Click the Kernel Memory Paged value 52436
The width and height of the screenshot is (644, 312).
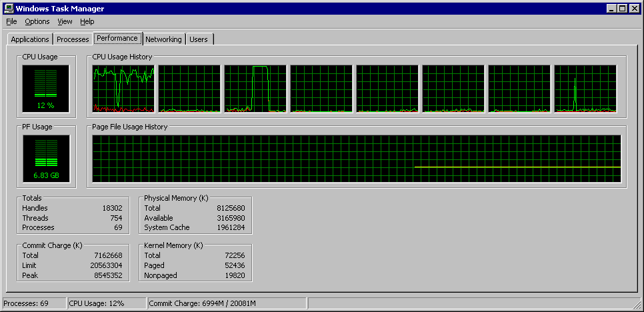pos(235,265)
